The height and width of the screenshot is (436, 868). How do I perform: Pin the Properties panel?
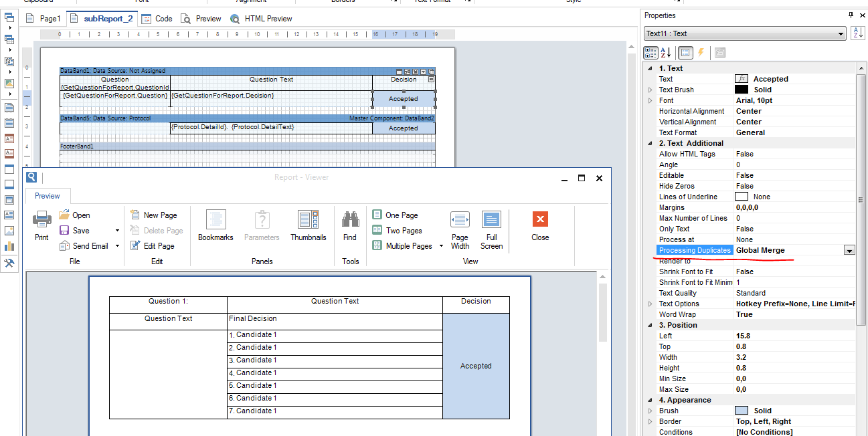pos(851,15)
